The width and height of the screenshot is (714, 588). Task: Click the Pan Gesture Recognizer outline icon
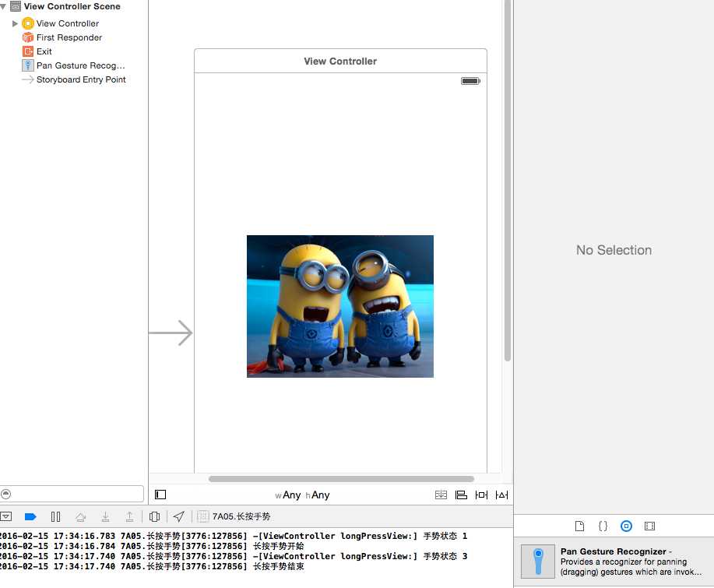click(28, 65)
